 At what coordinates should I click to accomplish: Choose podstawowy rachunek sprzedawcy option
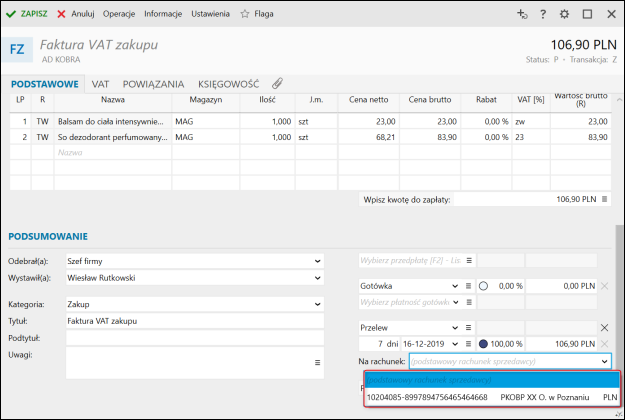492,380
